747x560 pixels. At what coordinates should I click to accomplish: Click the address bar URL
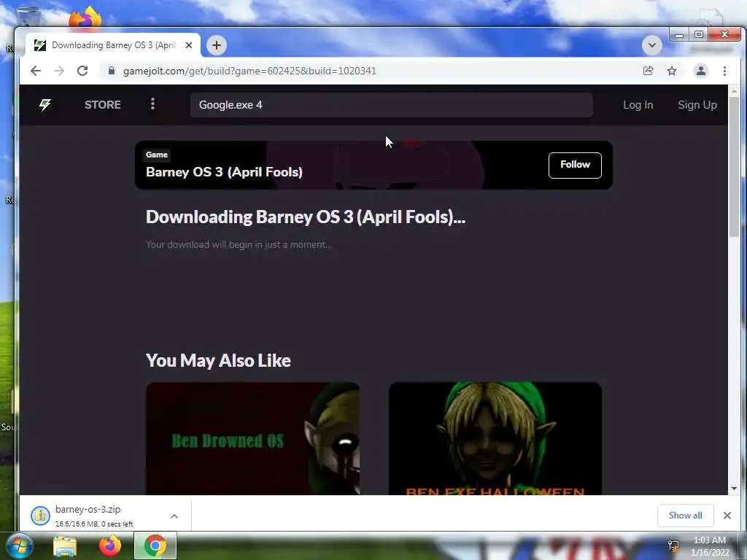coord(249,71)
